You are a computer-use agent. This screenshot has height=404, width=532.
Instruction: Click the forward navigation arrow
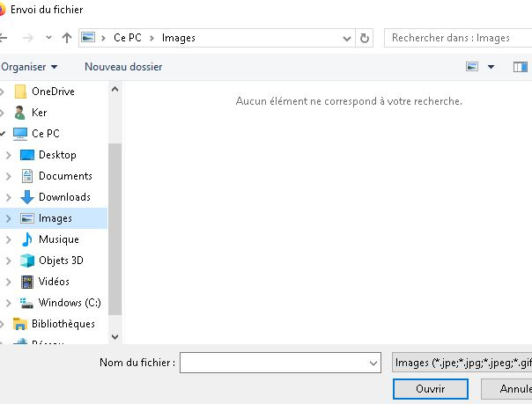28,38
